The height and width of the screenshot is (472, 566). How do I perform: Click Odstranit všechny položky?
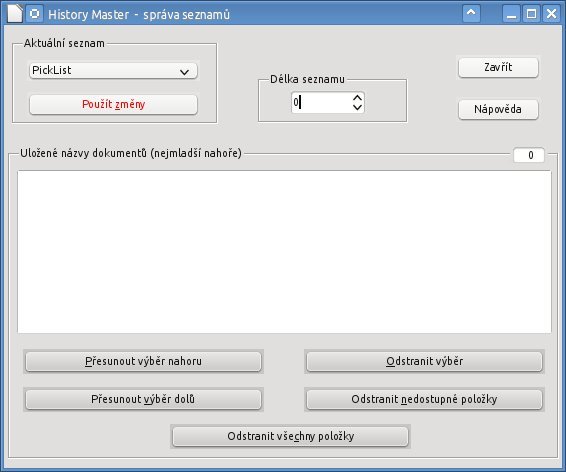[290, 436]
